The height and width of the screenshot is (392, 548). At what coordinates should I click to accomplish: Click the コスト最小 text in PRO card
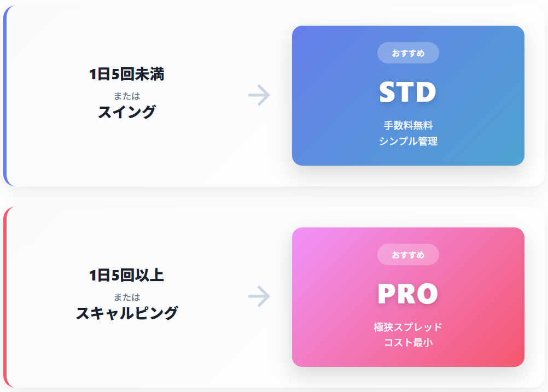pyautogui.click(x=408, y=343)
